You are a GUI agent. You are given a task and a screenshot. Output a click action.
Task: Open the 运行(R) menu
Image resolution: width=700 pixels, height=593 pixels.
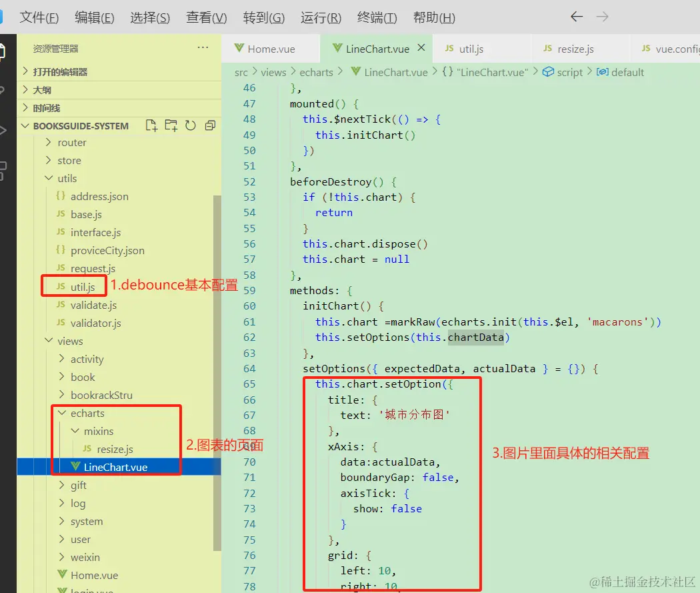321,18
